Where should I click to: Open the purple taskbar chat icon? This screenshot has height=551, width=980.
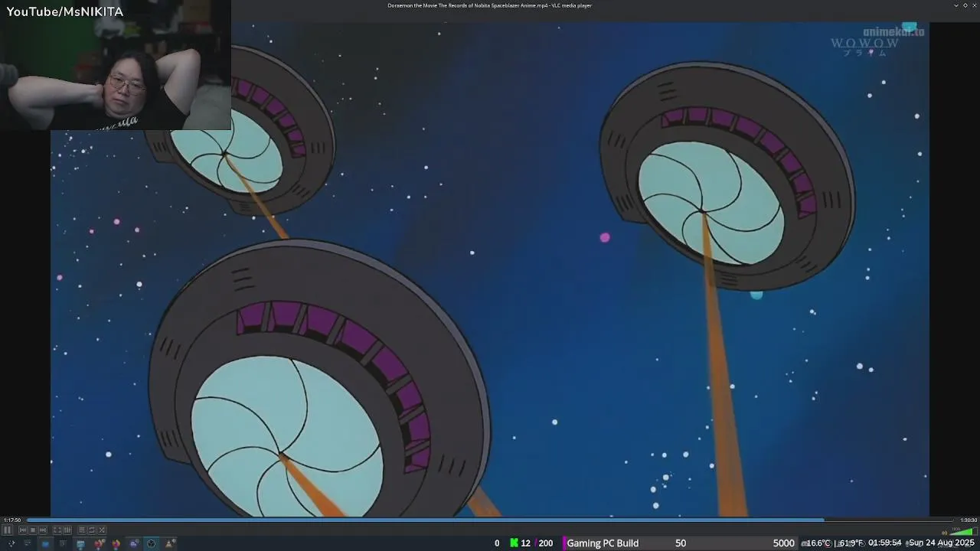click(x=134, y=543)
